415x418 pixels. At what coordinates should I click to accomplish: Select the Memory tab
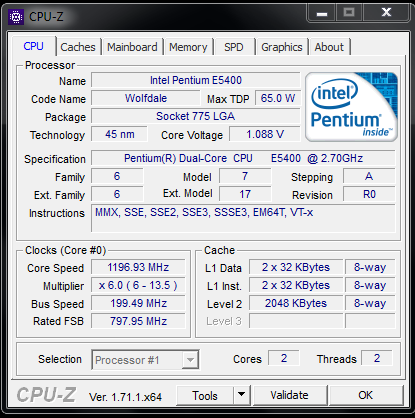188,47
